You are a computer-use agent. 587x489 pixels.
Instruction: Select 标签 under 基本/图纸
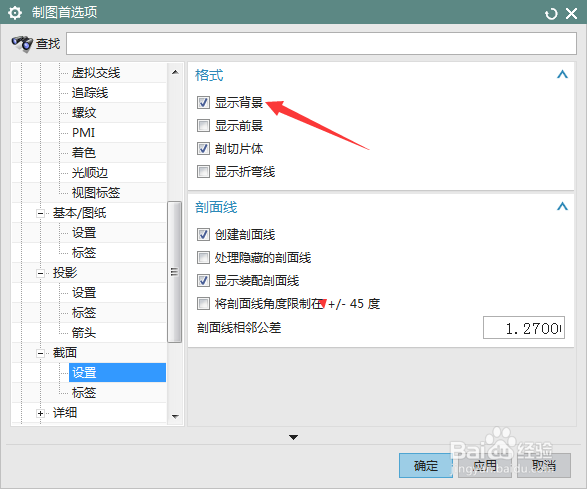coord(84,253)
